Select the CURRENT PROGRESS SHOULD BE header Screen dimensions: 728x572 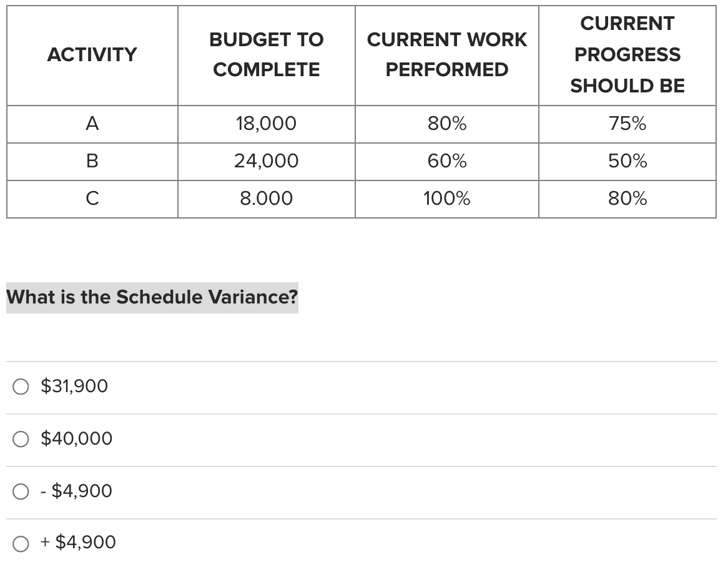[x=627, y=54]
